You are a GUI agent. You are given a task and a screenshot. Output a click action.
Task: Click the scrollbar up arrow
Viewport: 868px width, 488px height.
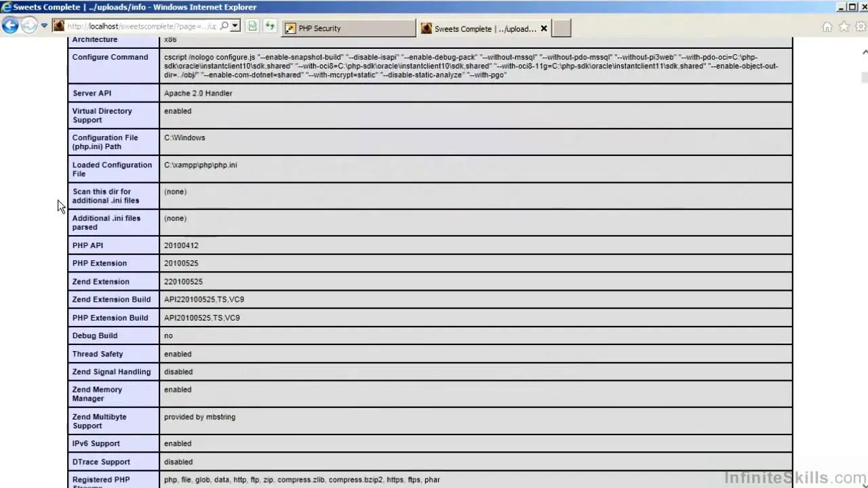pos(864,52)
